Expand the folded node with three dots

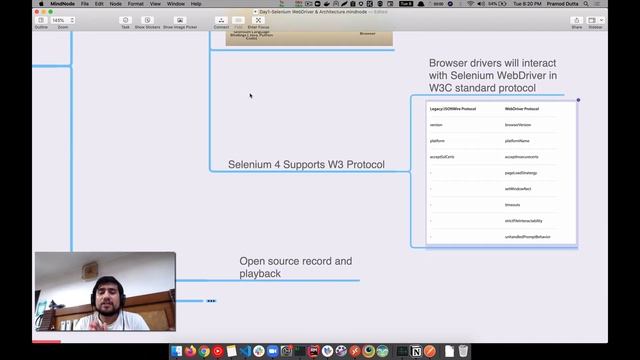click(211, 301)
